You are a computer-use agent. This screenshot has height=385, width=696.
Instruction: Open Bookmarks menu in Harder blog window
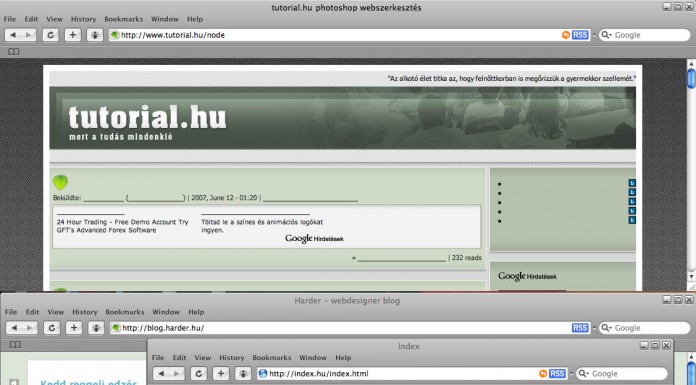click(125, 312)
